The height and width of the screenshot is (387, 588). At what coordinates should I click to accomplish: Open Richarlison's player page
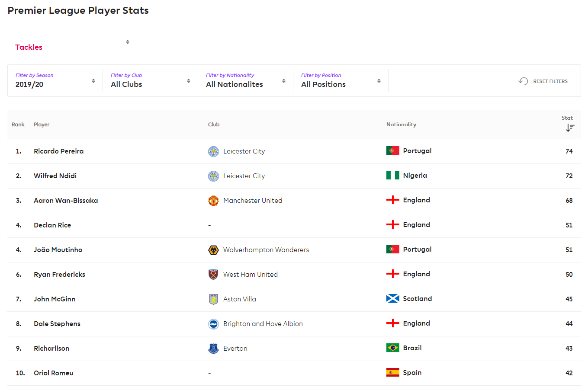[51, 349]
